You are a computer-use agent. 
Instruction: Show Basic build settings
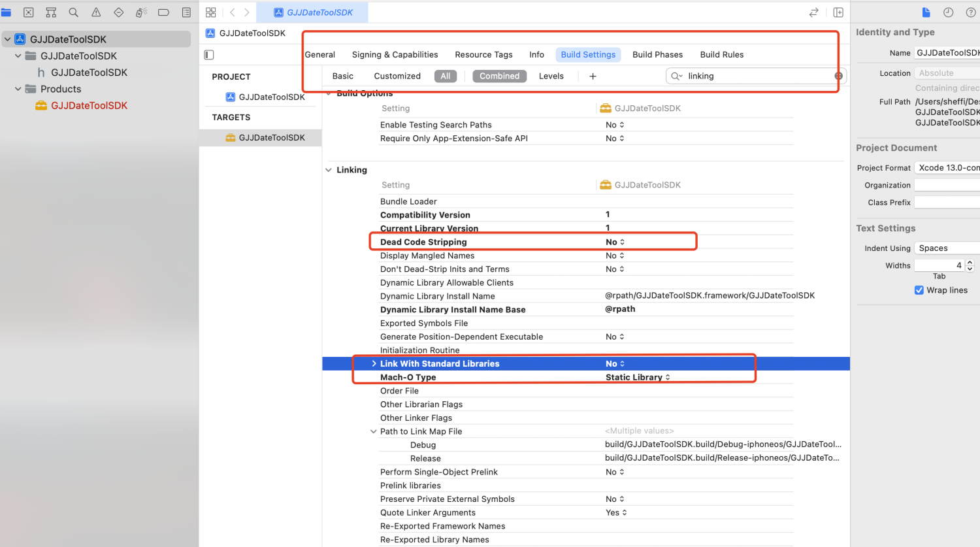[342, 76]
